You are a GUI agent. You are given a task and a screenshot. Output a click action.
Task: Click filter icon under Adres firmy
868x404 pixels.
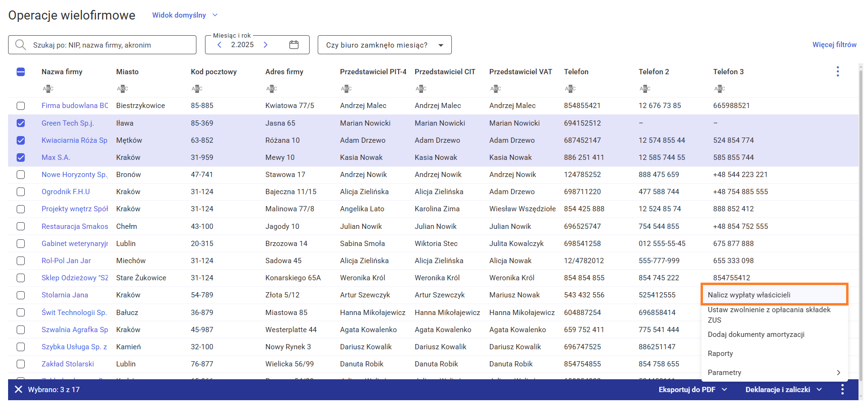[272, 89]
